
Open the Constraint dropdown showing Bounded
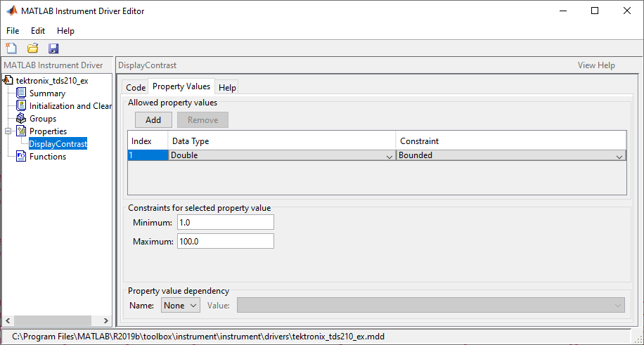pyautogui.click(x=510, y=155)
